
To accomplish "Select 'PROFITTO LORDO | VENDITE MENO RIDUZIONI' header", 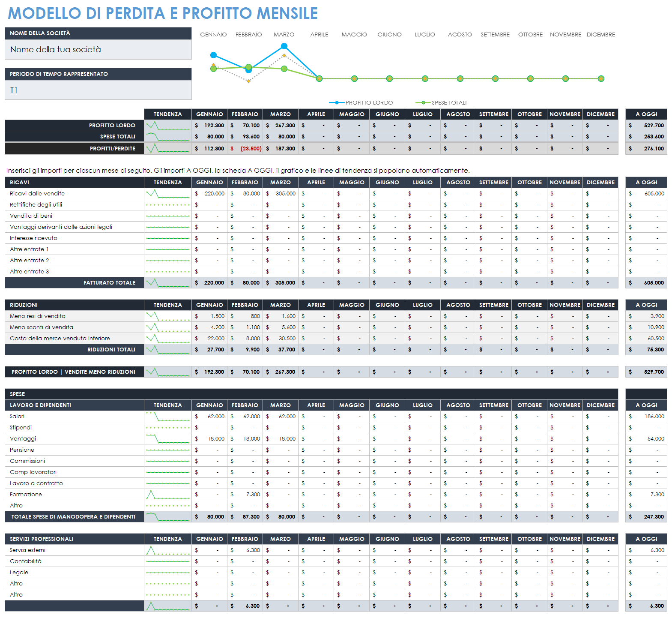I will click(75, 372).
